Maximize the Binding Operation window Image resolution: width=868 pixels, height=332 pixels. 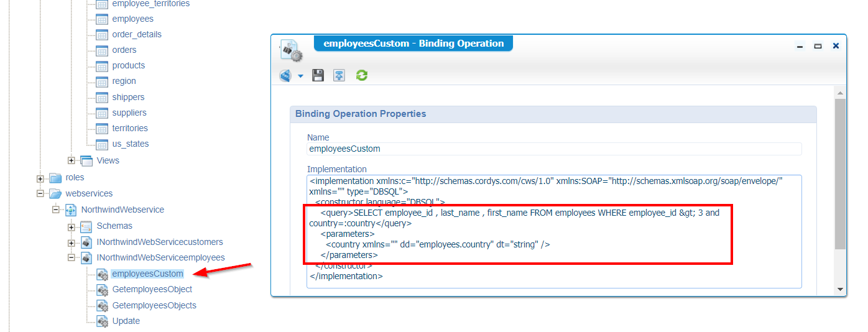818,46
